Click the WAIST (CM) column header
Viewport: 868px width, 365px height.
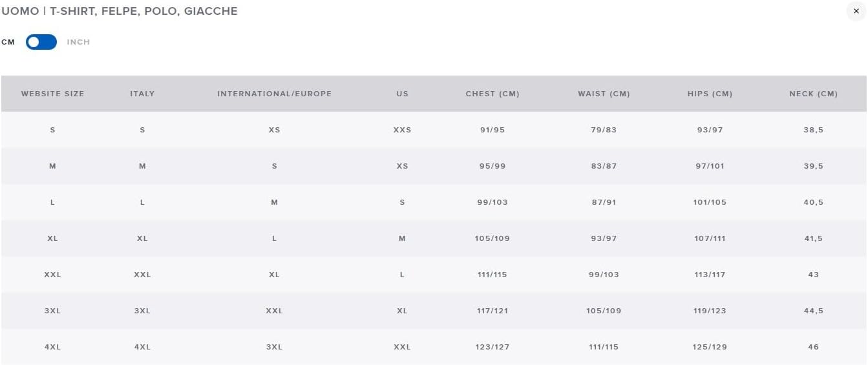tap(604, 94)
